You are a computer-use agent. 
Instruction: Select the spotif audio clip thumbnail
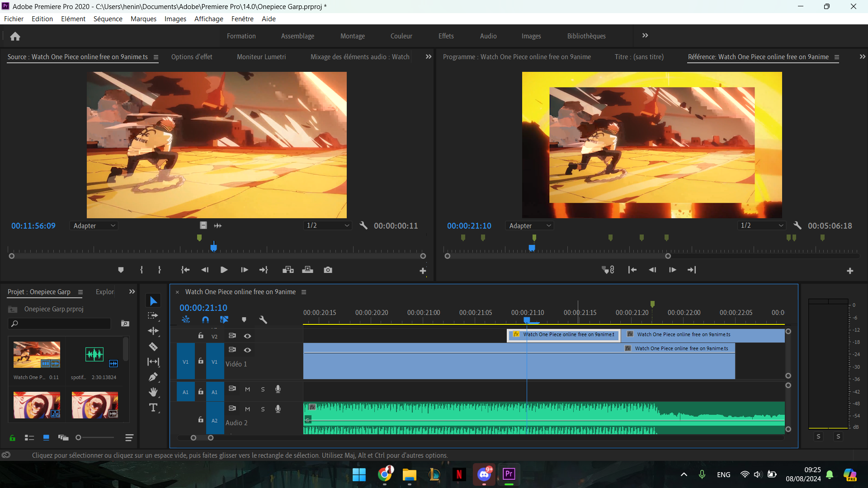94,354
